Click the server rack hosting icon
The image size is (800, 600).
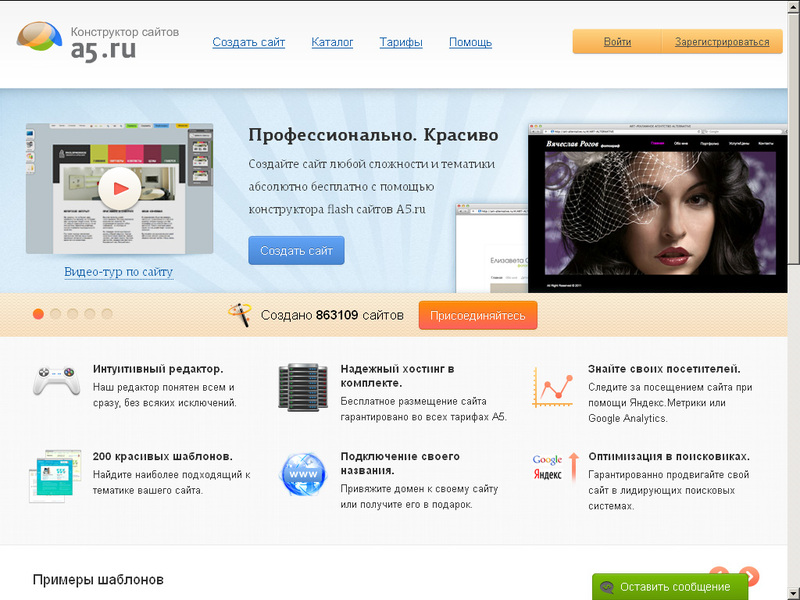[303, 388]
